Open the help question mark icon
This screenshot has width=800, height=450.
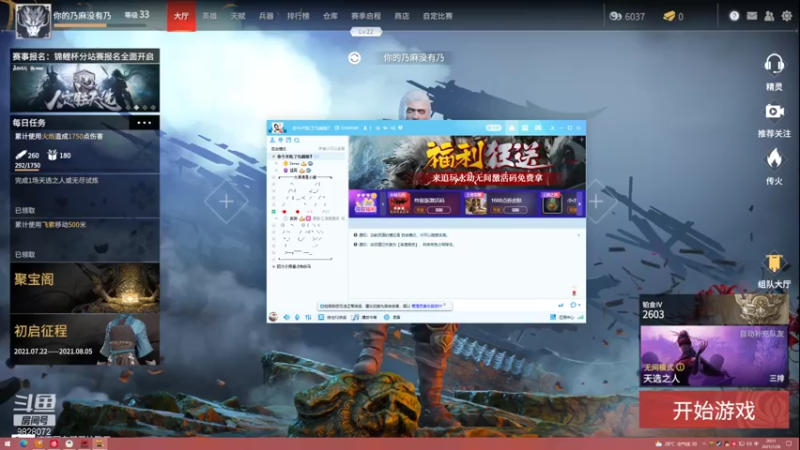[x=734, y=16]
